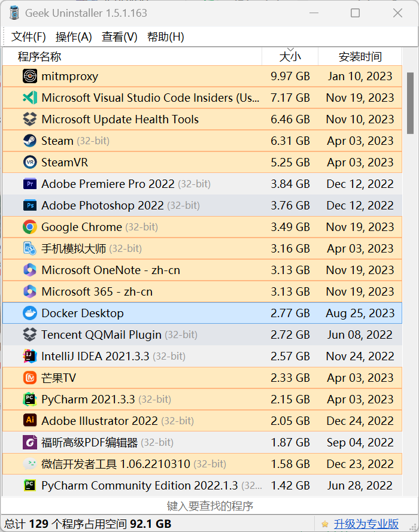Select the Steam (32-bit) row name
Screen dimensions: 419x532
pyautogui.click(x=75, y=141)
